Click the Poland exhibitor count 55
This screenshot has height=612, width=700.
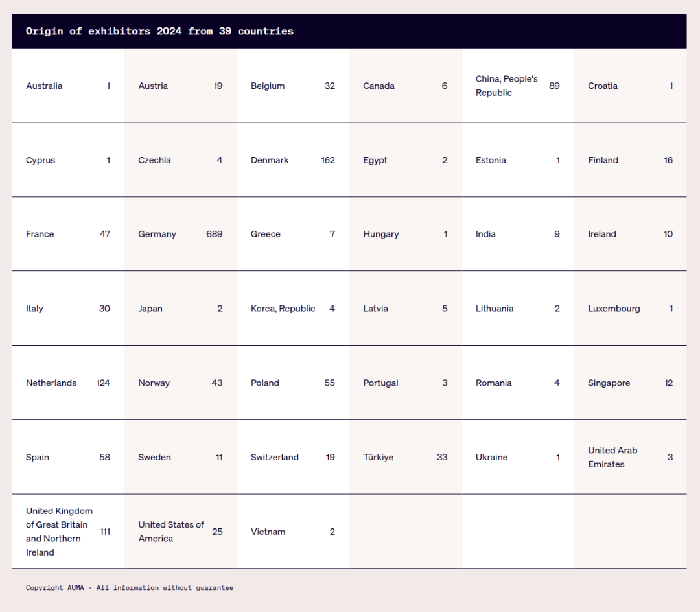(329, 383)
